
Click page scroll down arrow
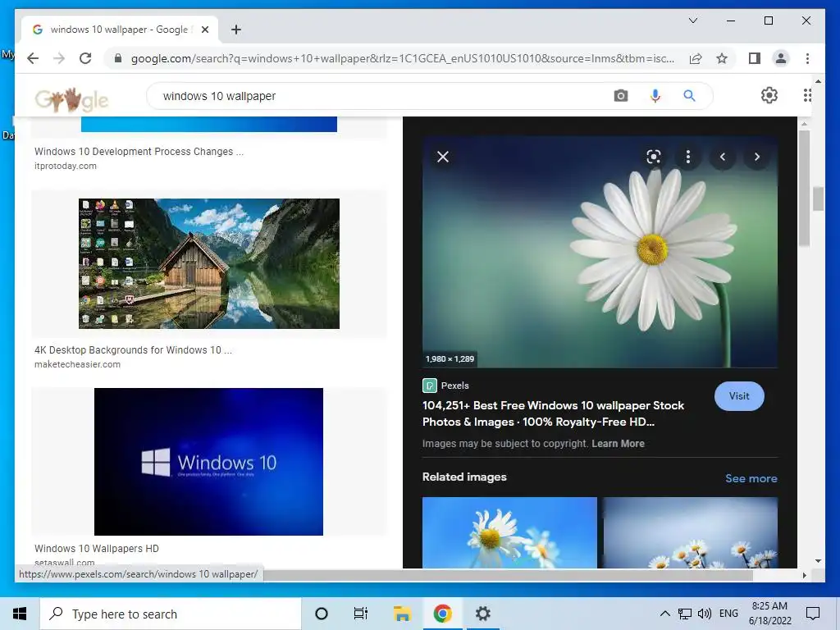(x=818, y=561)
